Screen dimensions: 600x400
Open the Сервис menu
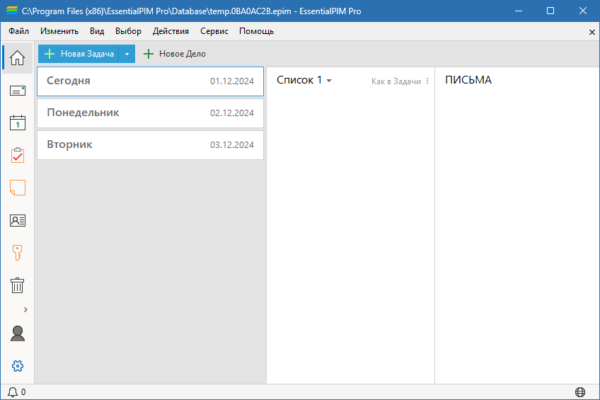(214, 31)
